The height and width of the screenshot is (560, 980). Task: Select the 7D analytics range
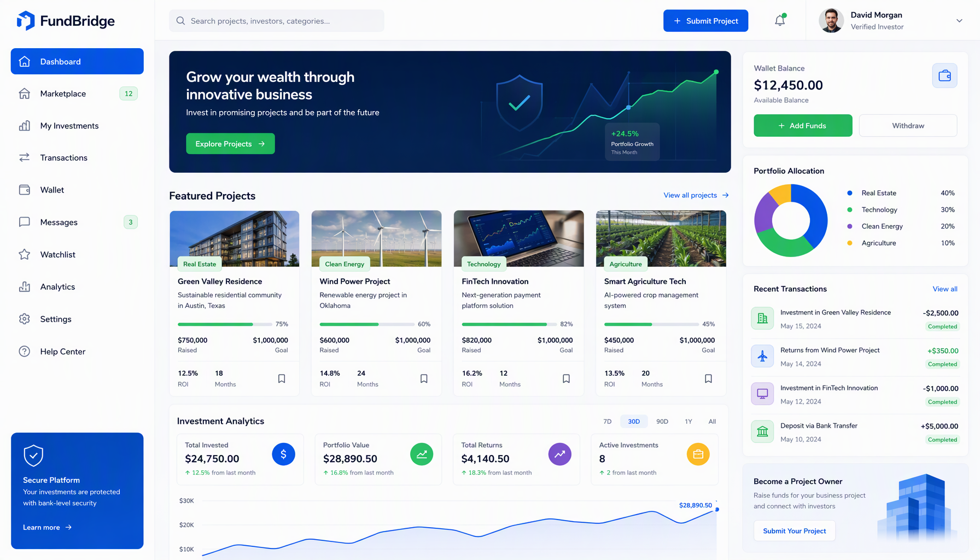coord(607,422)
